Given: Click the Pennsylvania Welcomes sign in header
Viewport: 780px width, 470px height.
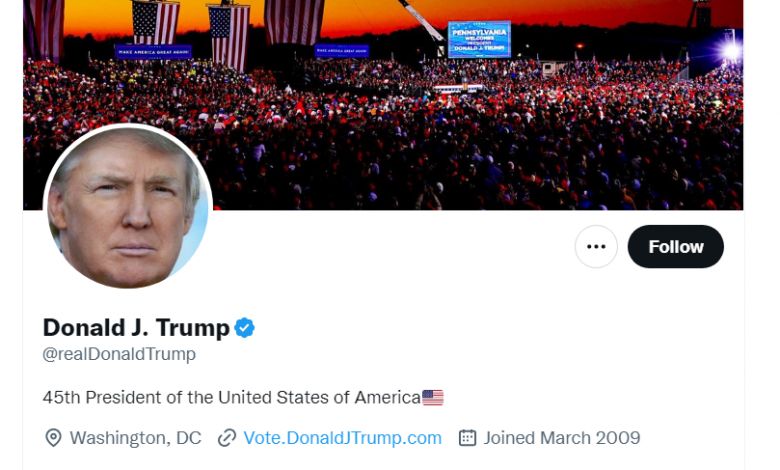Looking at the screenshot, I should 479,39.
